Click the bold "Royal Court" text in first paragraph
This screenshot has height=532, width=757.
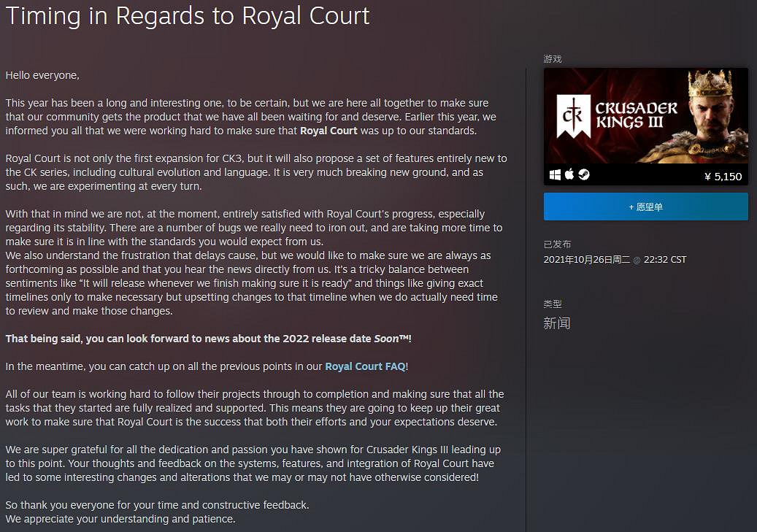pos(328,131)
